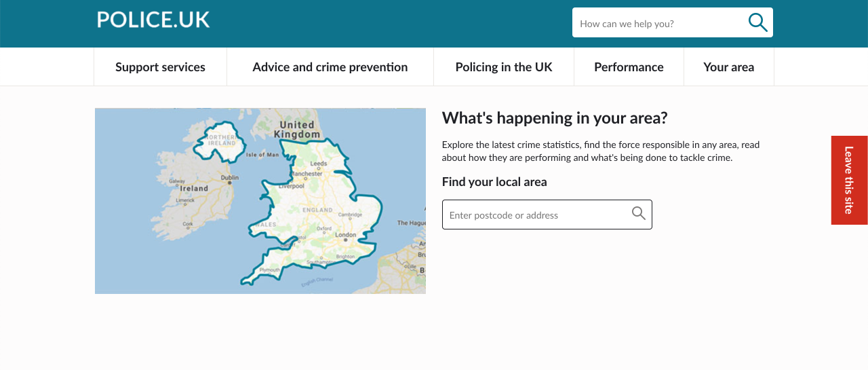
Task: Click the header search magnifier icon
Action: click(757, 22)
